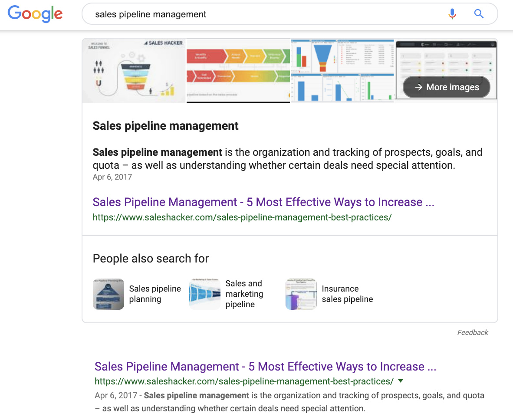
Task: Open the colored arrow pipeline stages image
Action: click(238, 71)
